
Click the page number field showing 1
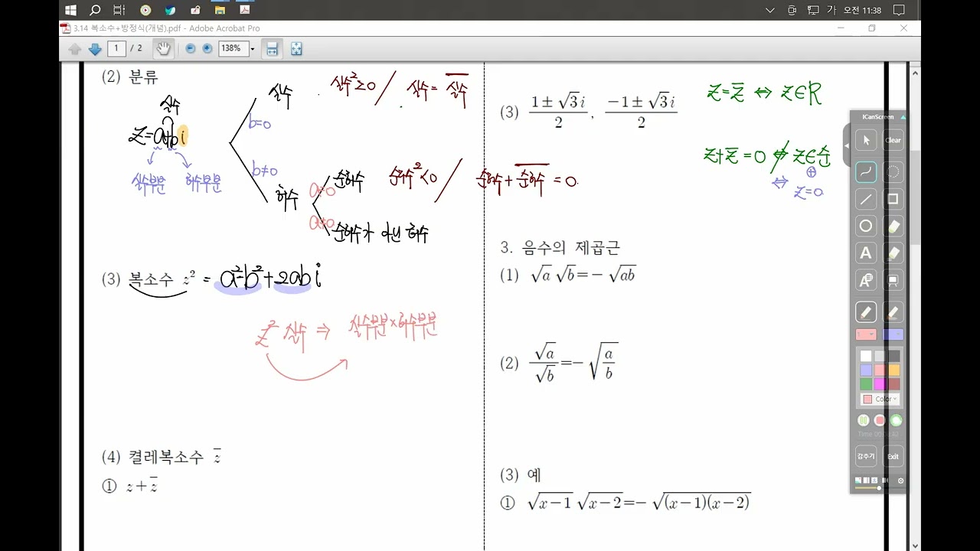tap(116, 48)
